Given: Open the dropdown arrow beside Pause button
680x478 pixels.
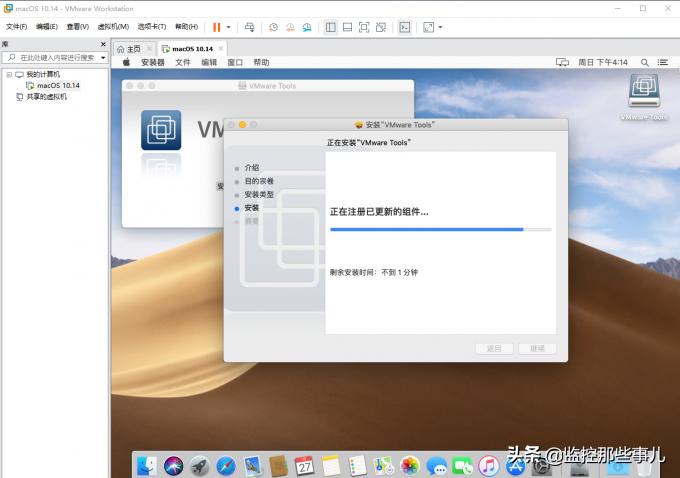Looking at the screenshot, I should [x=229, y=27].
